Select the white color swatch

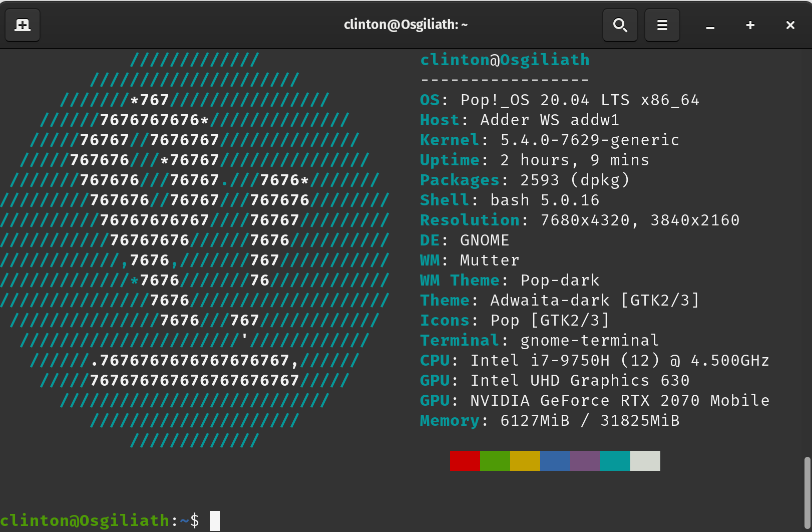click(x=645, y=460)
